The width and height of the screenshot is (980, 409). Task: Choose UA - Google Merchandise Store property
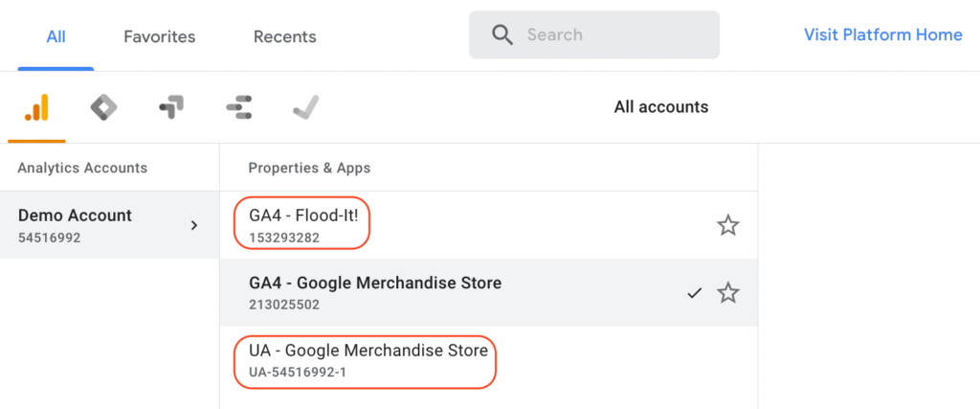click(488, 360)
